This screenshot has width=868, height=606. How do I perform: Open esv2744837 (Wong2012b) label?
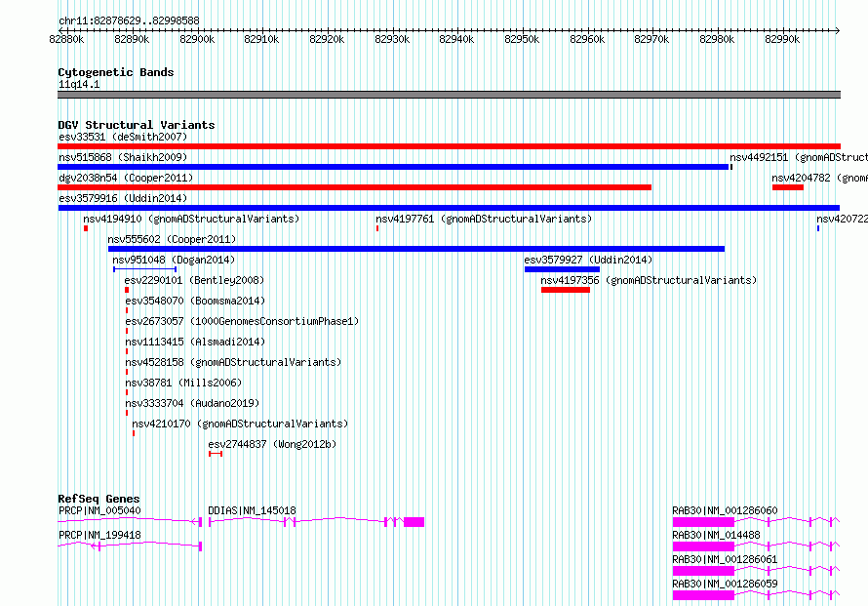272,444
